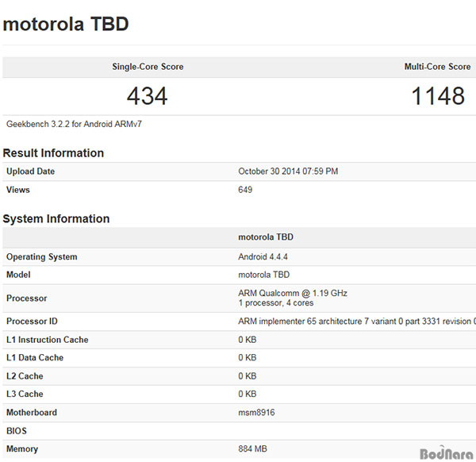
Task: Select the 'Operating System' row label
Action: [41, 256]
